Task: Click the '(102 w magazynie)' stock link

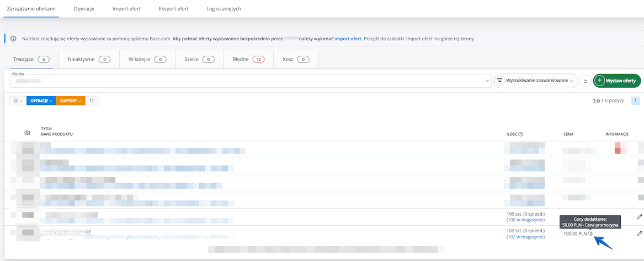Action: pyautogui.click(x=525, y=237)
